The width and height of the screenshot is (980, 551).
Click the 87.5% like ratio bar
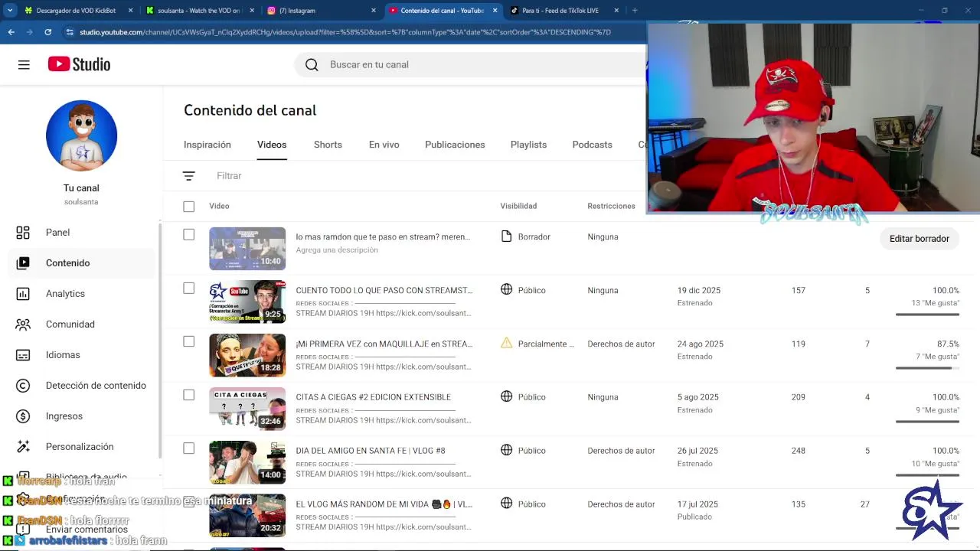coord(927,368)
